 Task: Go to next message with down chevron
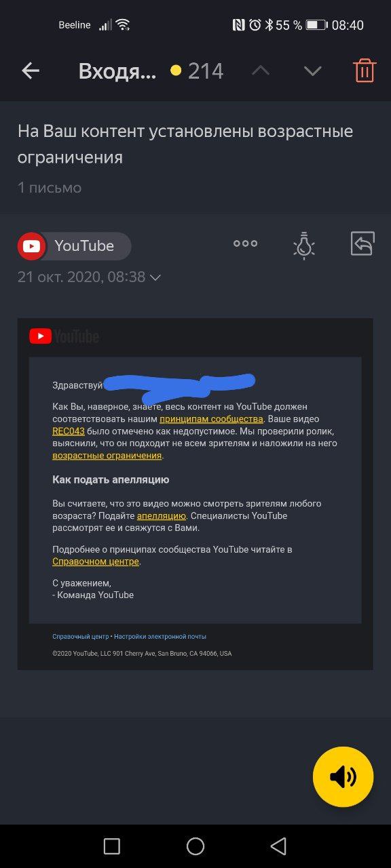[x=312, y=71]
